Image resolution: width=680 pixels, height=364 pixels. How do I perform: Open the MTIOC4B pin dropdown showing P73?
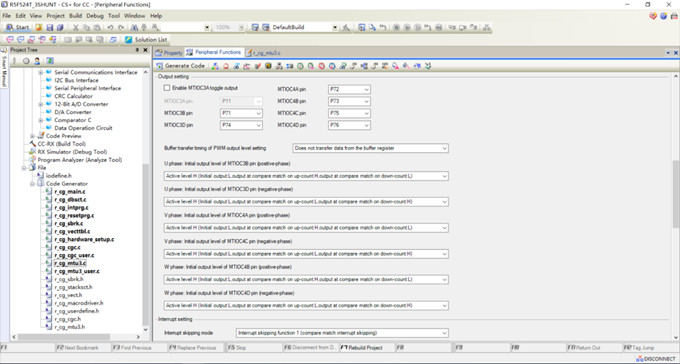coord(349,101)
